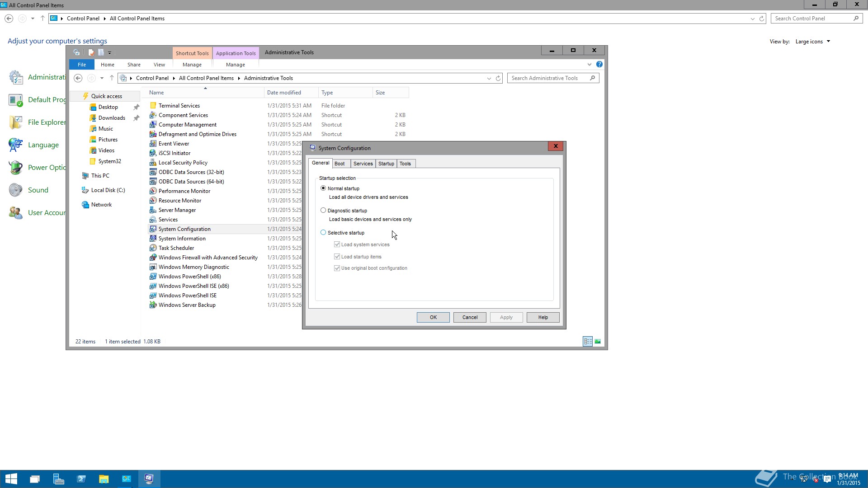Click the Local Security Policy icon
Image resolution: width=868 pixels, height=488 pixels.
pyautogui.click(x=153, y=163)
